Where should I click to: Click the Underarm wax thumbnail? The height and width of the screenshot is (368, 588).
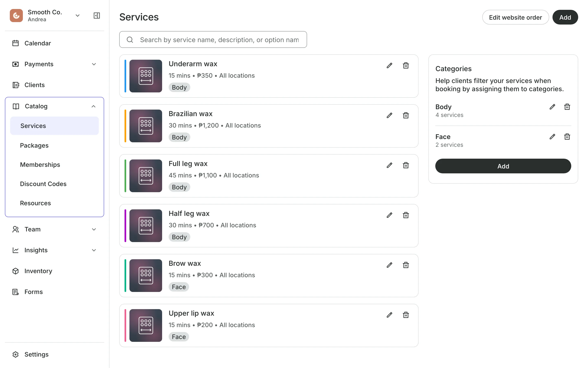point(146,76)
